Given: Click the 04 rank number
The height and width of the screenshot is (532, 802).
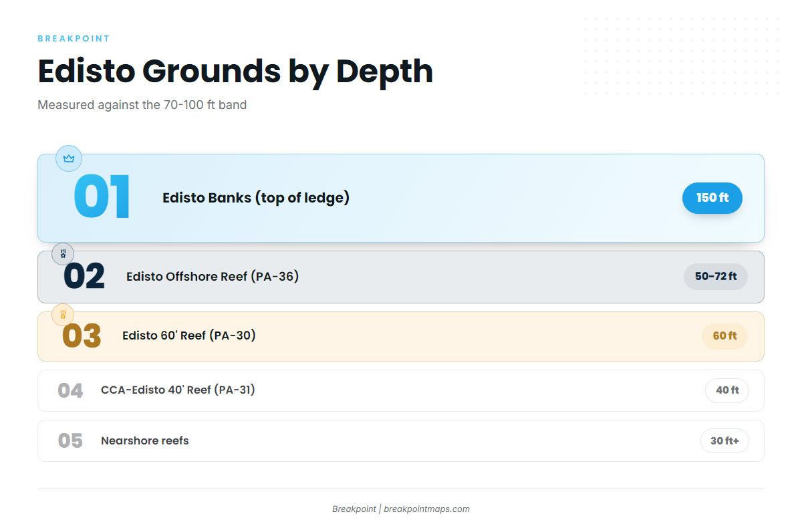Looking at the screenshot, I should pos(70,390).
